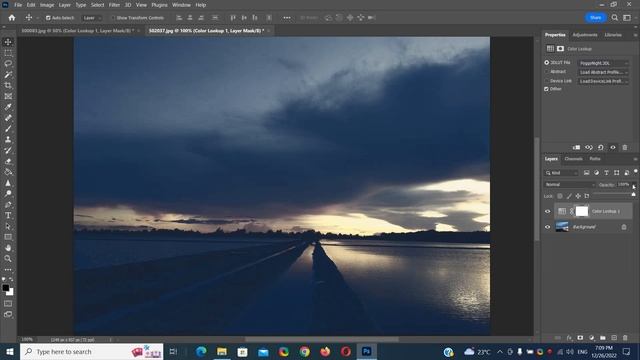The image size is (640, 360).
Task: Open the Properties panel options menu
Action: pyautogui.click(x=635, y=35)
